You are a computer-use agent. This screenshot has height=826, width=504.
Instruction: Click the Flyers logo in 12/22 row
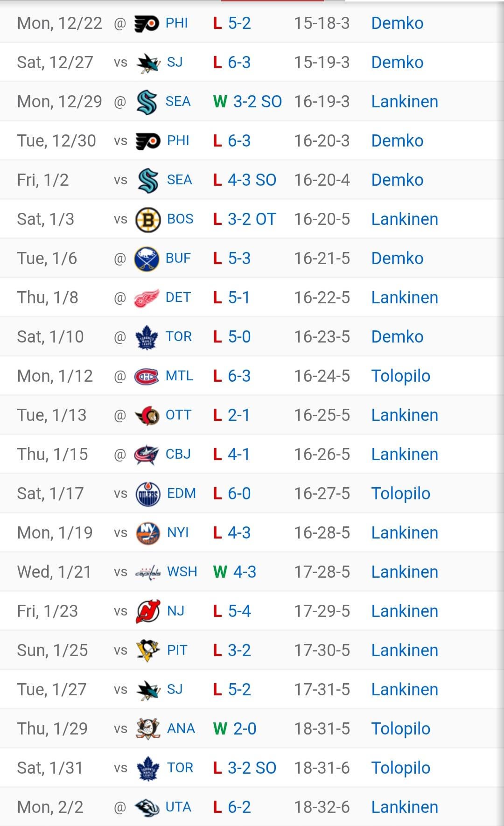pos(146,23)
